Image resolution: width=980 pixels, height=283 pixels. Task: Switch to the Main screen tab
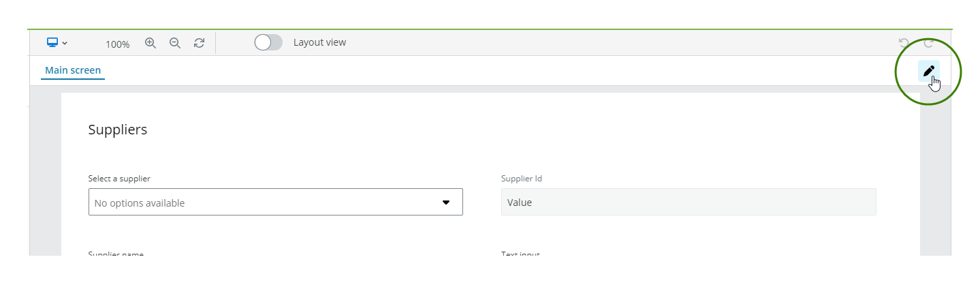click(73, 70)
